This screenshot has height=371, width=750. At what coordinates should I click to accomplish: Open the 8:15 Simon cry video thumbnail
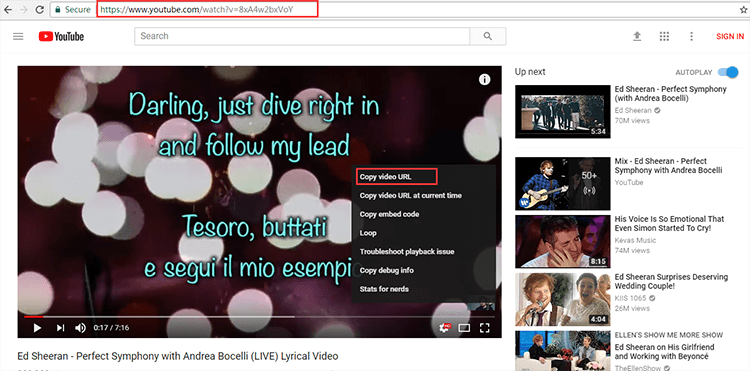pos(562,241)
